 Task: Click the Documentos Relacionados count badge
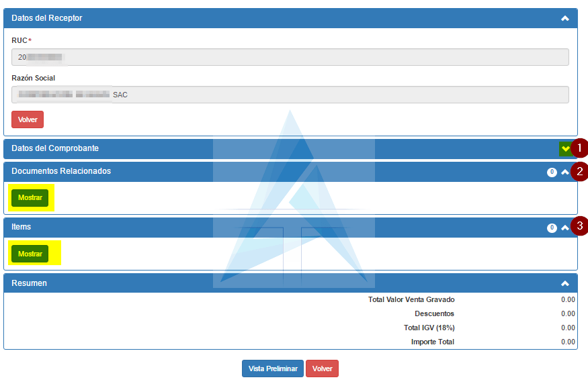[552, 173]
